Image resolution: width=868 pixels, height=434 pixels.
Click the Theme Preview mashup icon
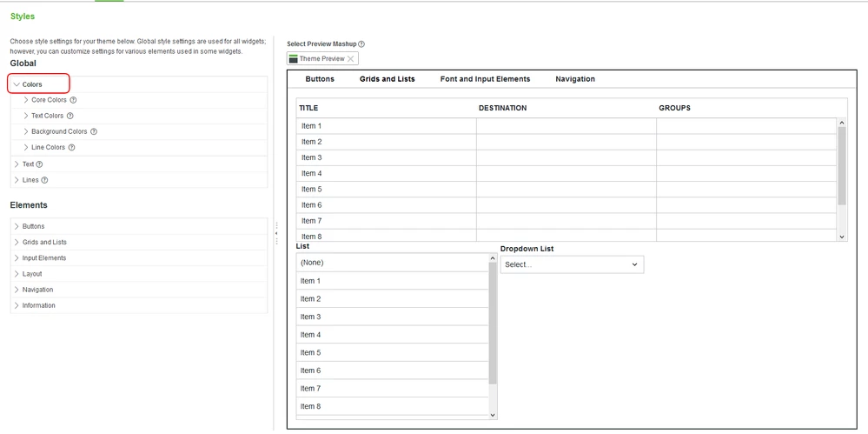[294, 59]
